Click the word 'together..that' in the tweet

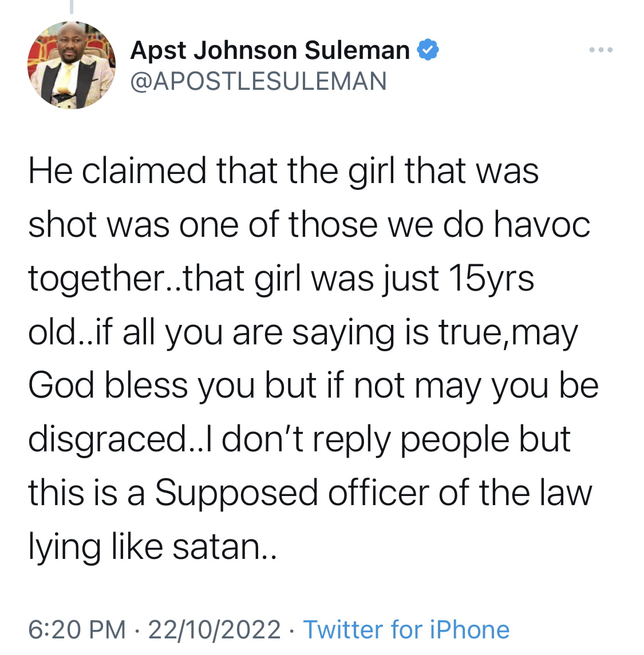pos(136,279)
